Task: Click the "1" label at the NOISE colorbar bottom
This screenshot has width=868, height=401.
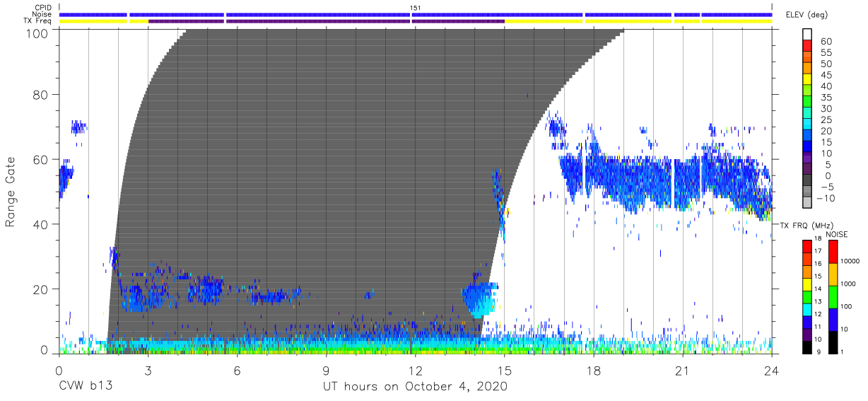Action: tap(843, 352)
